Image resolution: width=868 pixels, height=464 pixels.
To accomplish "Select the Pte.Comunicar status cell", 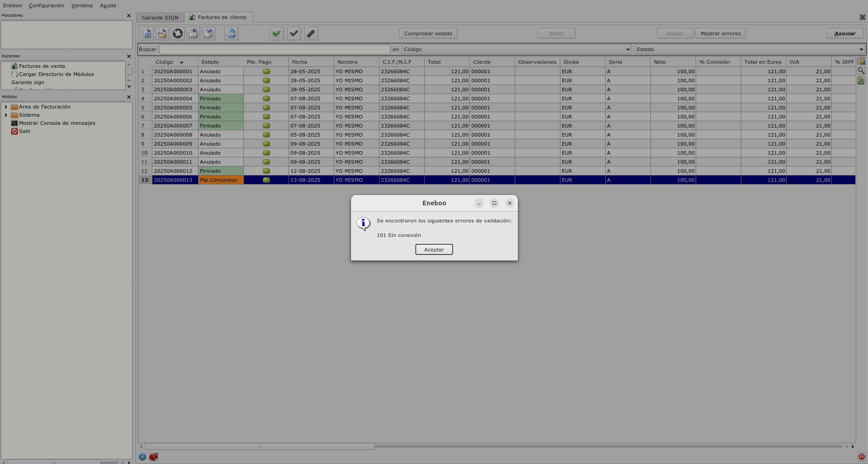I will click(221, 180).
